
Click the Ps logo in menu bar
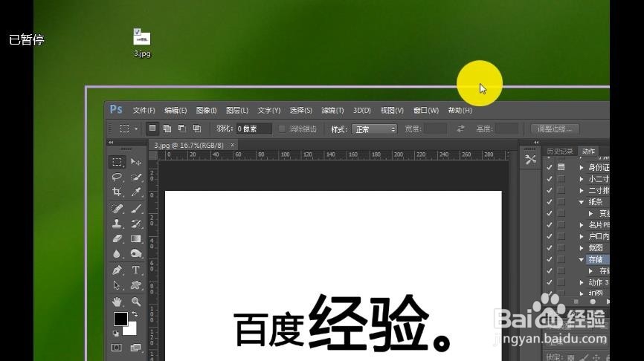pyautogui.click(x=116, y=110)
